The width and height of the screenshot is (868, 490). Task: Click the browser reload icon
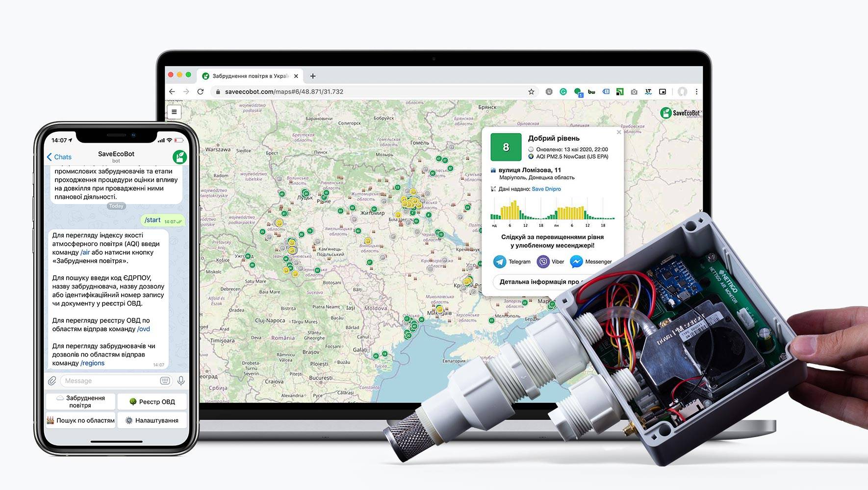[200, 92]
